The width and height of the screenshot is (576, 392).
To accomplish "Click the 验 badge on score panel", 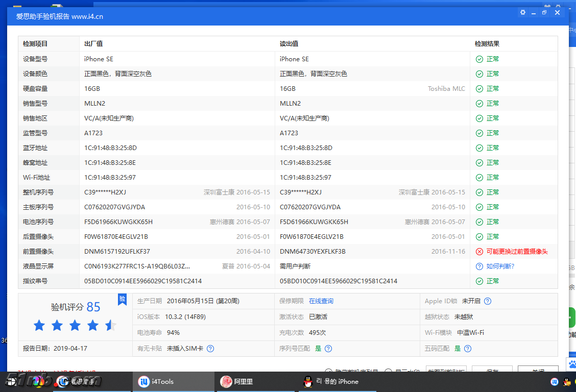I will tap(122, 299).
